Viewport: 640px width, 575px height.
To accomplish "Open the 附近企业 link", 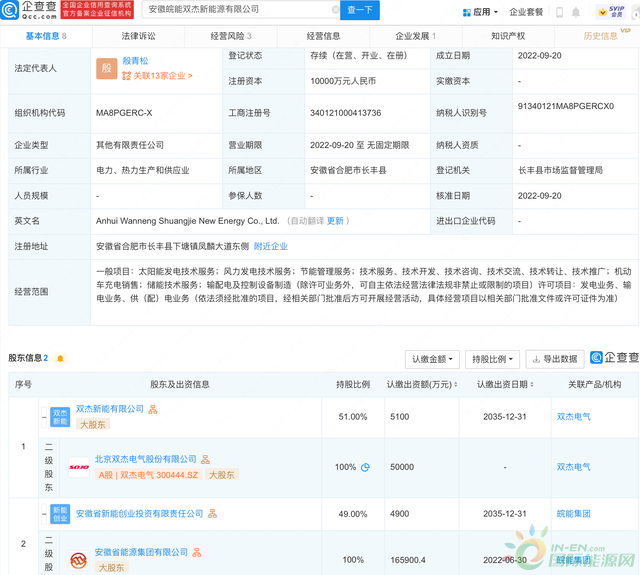I will coord(271,246).
